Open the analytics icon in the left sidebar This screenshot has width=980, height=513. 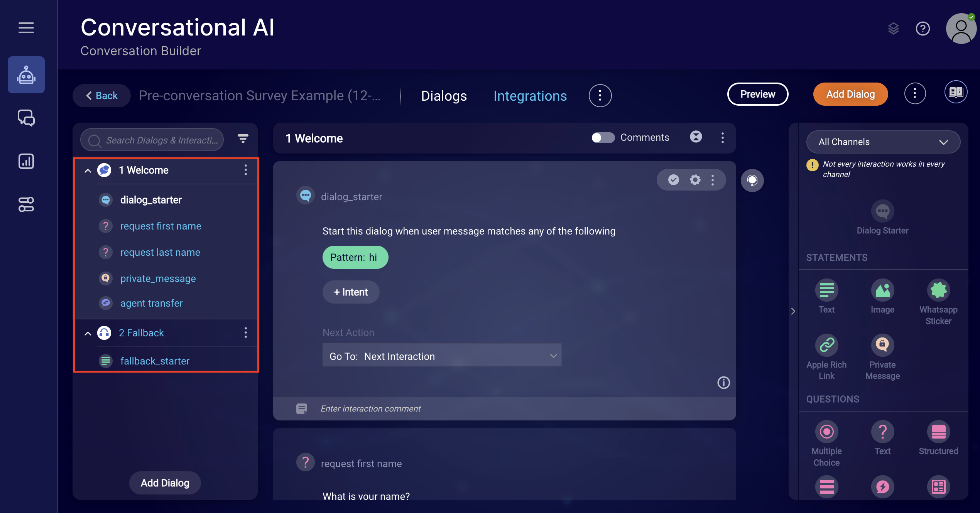[x=26, y=161]
